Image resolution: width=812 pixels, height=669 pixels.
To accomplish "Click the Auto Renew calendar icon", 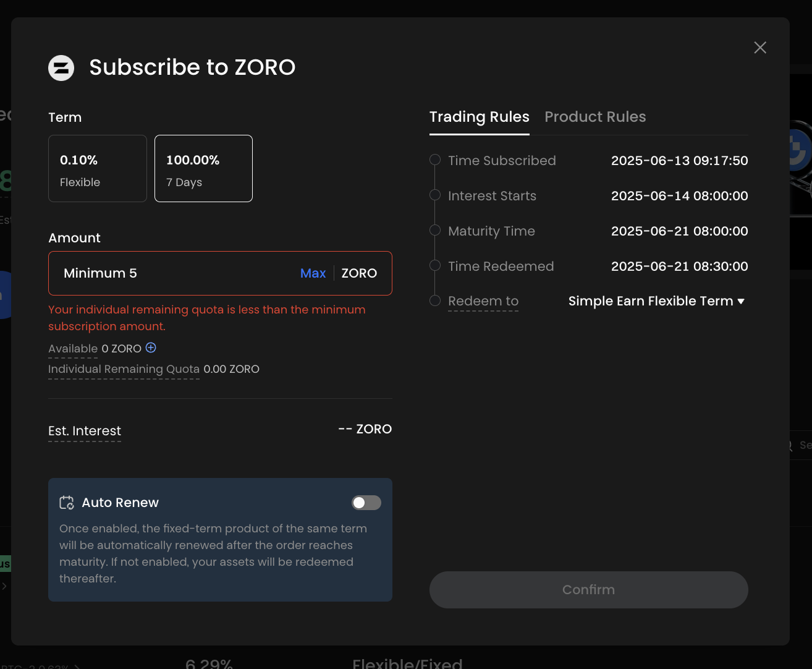I will (66, 503).
